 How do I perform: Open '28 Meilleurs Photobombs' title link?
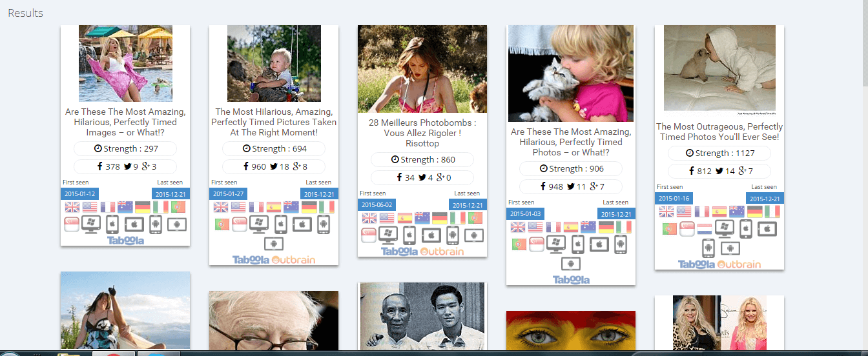422,133
